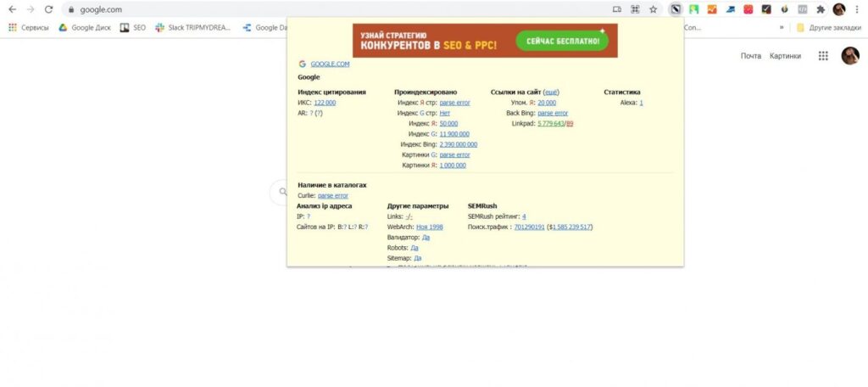Image resolution: width=868 pixels, height=387 pixels.
Task: Click the bookmark star icon in address bar
Action: click(x=654, y=9)
